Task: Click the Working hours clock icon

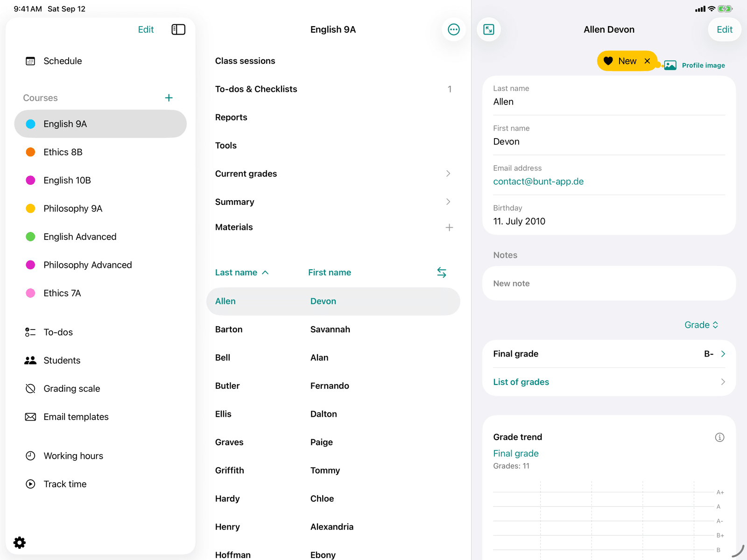Action: 30,456
